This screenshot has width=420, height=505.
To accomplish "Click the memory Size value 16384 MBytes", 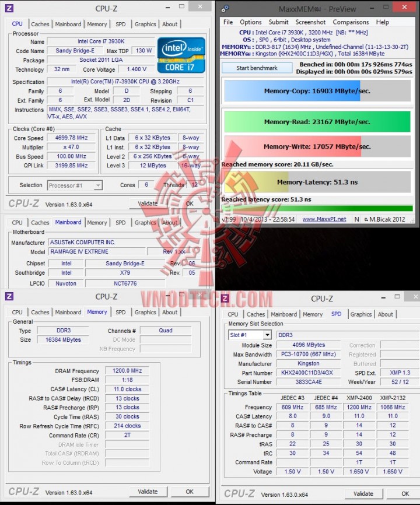I will (63, 339).
